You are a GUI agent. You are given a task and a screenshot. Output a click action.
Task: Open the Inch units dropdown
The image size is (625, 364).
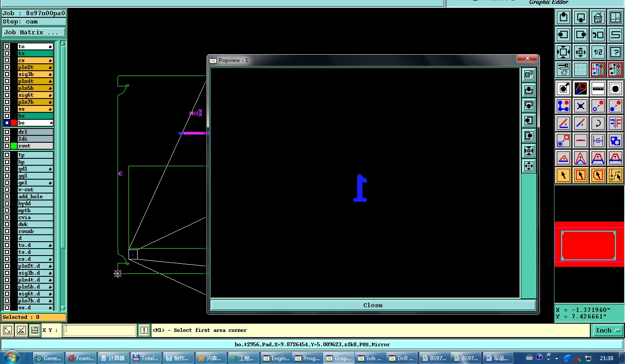pos(608,331)
